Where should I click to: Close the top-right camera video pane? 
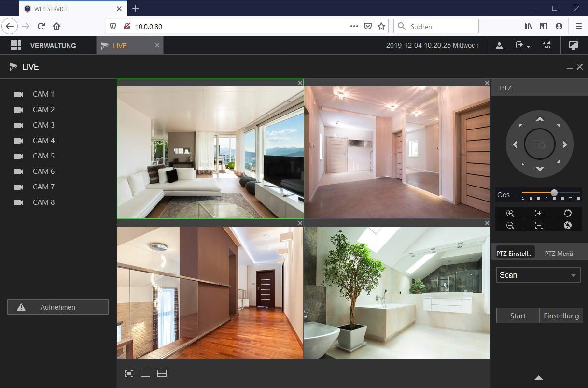[x=487, y=83]
